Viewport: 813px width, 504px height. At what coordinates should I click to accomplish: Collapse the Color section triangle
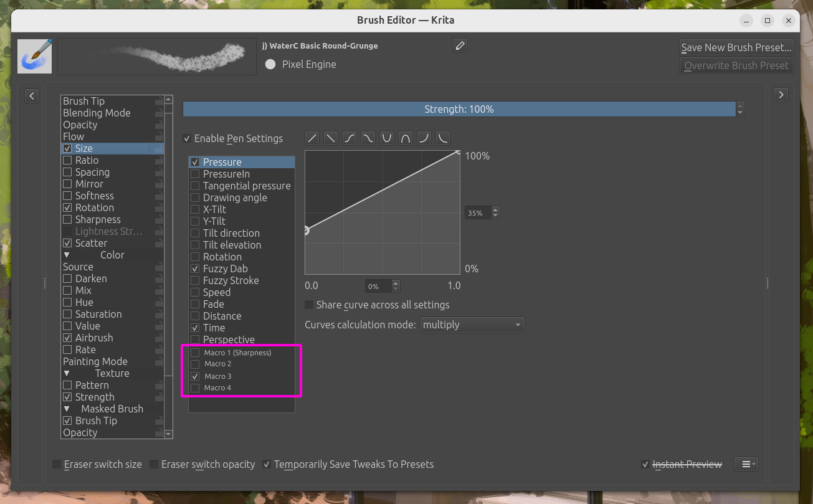67,255
